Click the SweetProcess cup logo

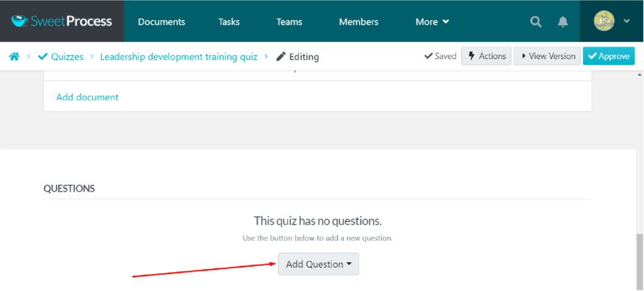[x=21, y=21]
